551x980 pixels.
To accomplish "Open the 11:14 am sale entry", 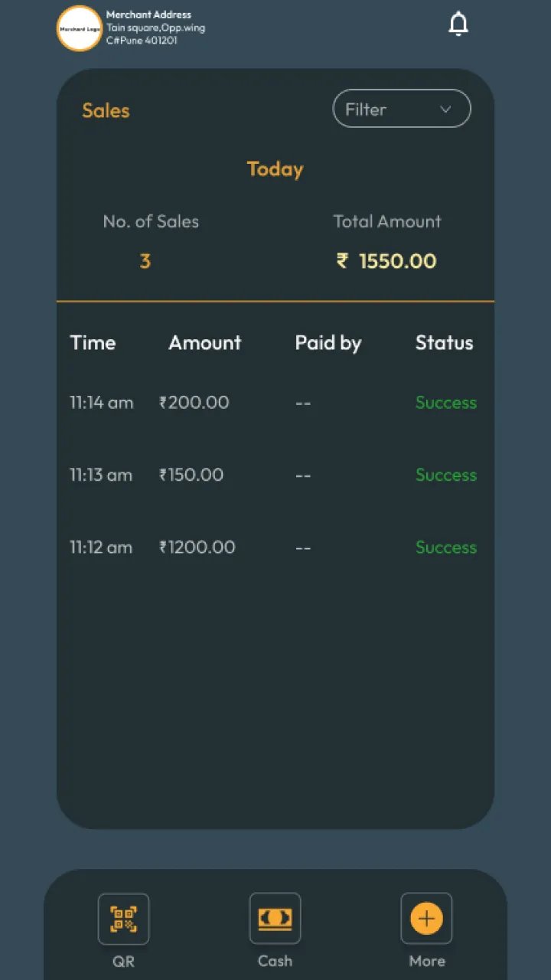I will point(102,403).
